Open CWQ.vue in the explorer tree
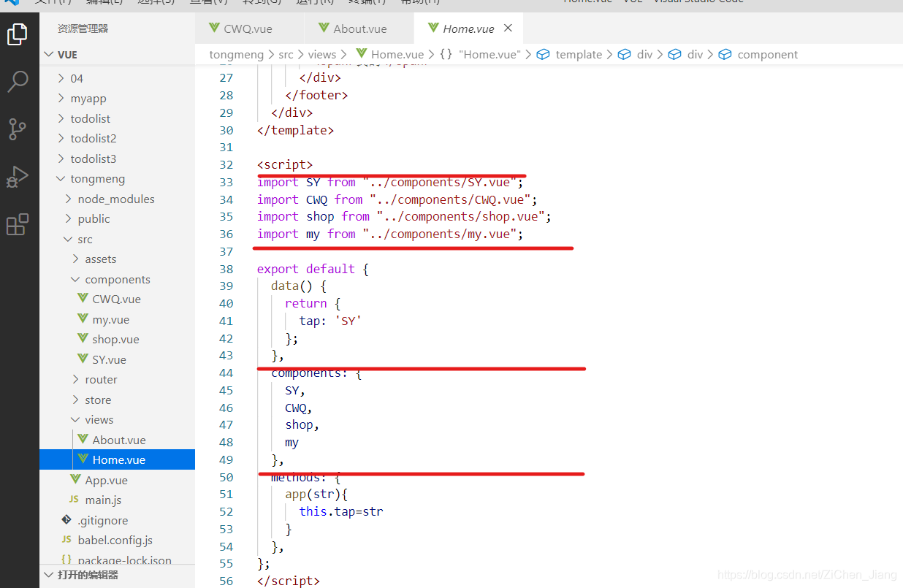This screenshot has height=588, width=903. tap(117, 299)
